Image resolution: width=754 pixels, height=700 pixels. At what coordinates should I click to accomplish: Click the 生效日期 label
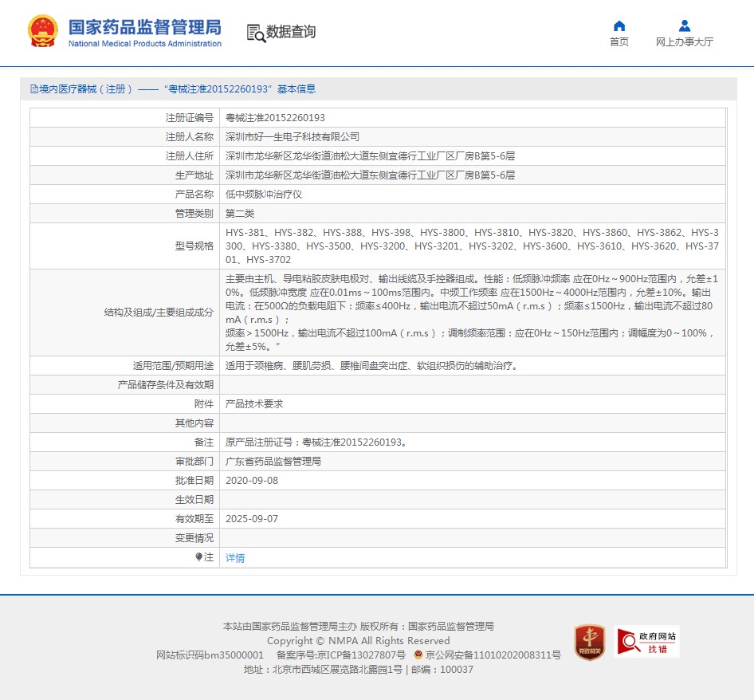coord(194,500)
